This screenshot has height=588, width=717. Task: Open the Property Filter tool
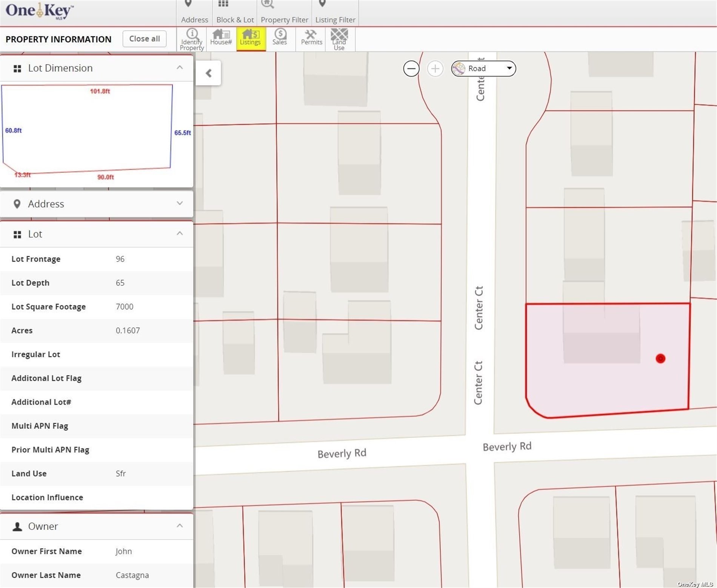click(284, 13)
